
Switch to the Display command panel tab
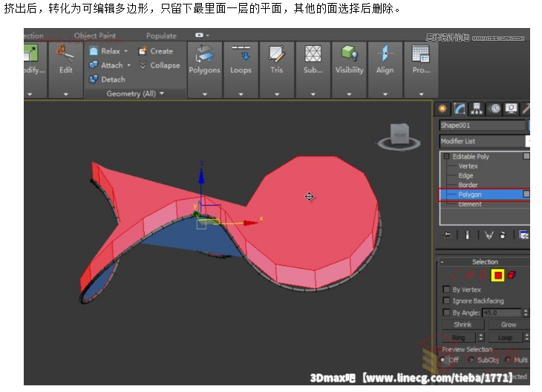point(512,109)
